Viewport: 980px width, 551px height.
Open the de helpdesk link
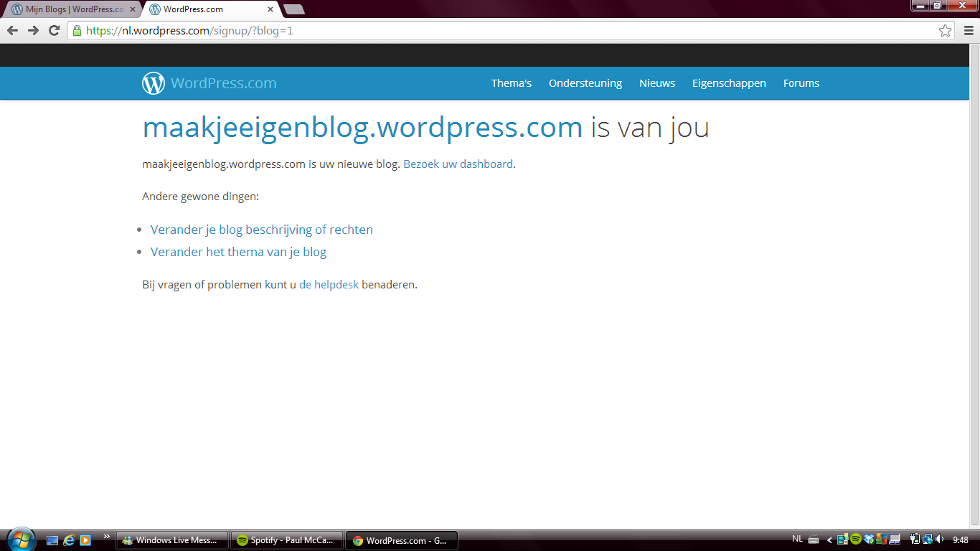(x=329, y=284)
